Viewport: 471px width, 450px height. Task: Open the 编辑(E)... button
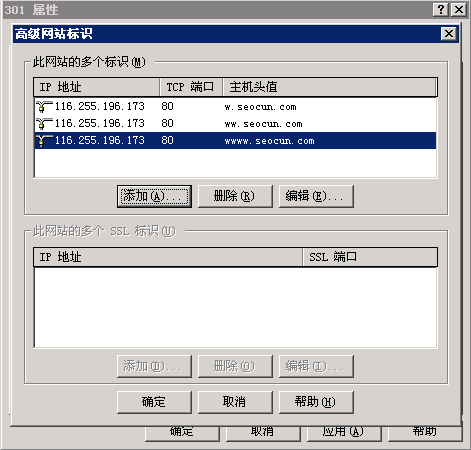pos(316,196)
